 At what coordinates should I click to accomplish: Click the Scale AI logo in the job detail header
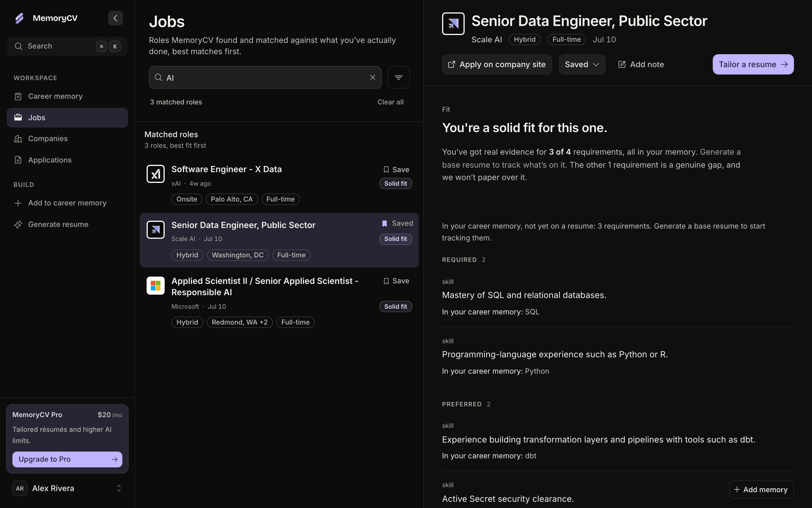[453, 24]
